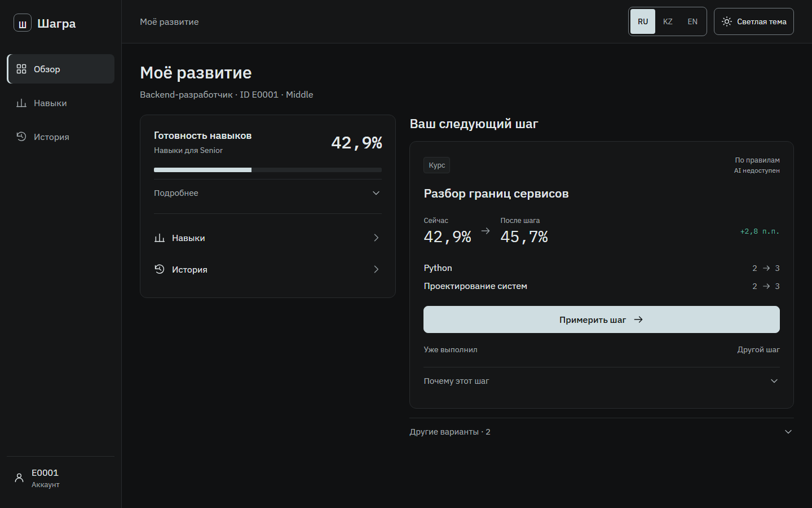Click the bar chart icon in Навыки card row

(160, 238)
